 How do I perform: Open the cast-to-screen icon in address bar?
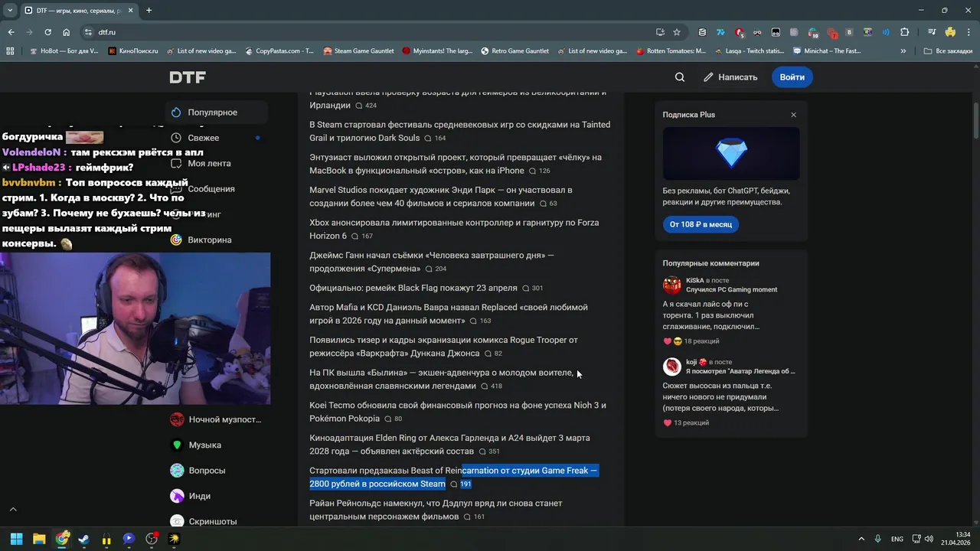pyautogui.click(x=660, y=32)
